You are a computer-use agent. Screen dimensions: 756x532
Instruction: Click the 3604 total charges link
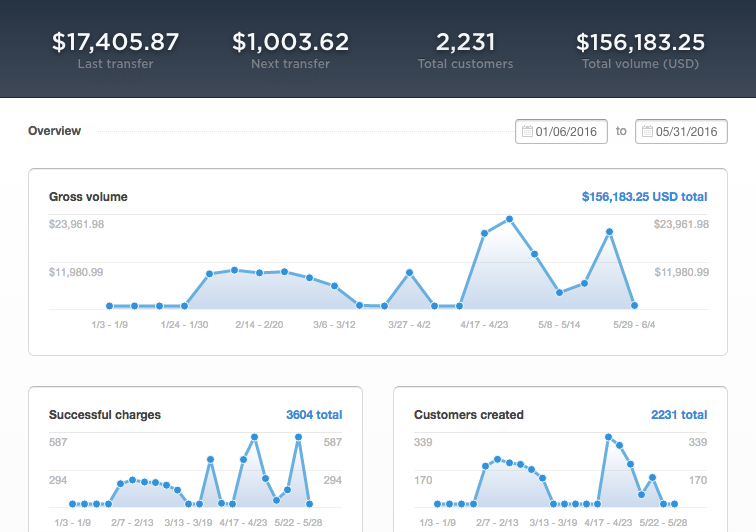tap(314, 415)
